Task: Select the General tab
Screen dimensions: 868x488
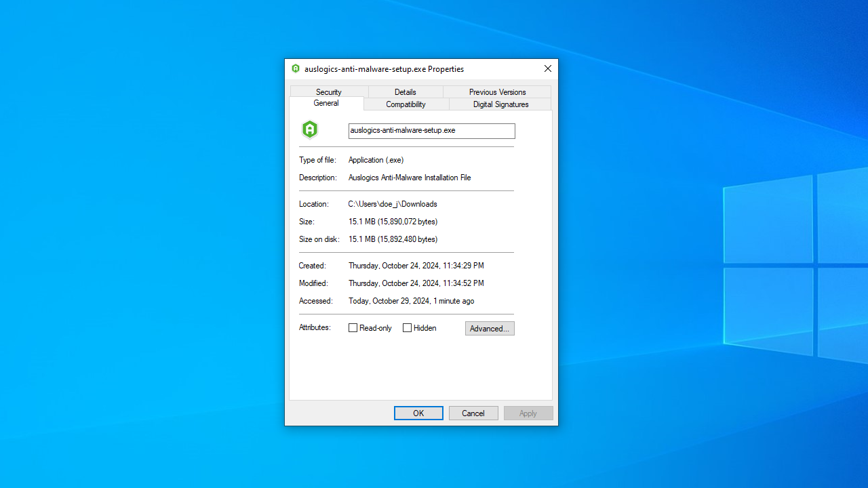Action: [326, 104]
